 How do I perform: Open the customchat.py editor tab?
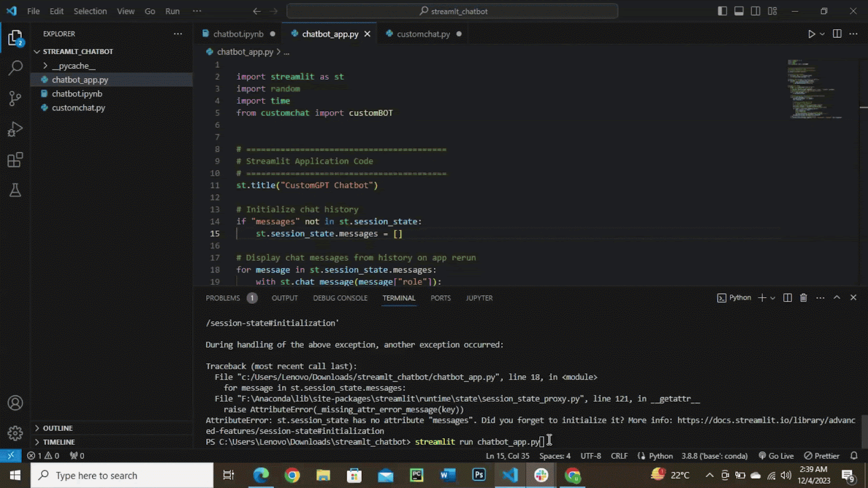click(x=423, y=34)
